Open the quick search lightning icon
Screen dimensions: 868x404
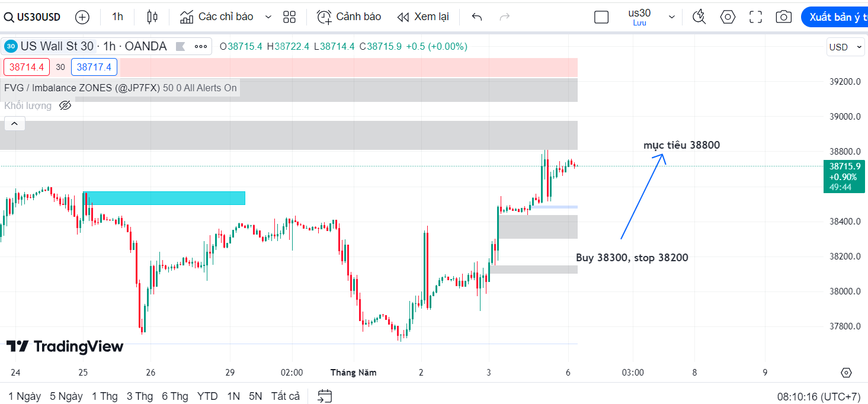pos(699,17)
